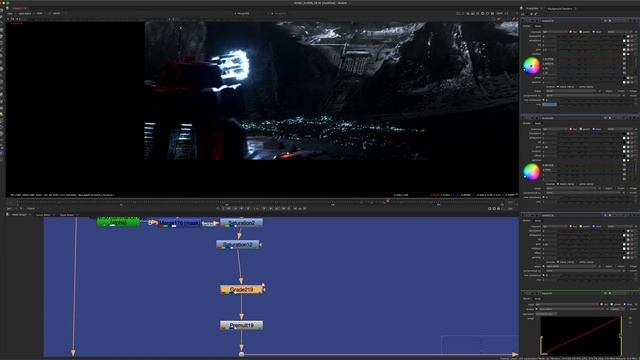The height and width of the screenshot is (360, 640).
Task: Open mask dropdown in third Grade panel
Action: 571,267
